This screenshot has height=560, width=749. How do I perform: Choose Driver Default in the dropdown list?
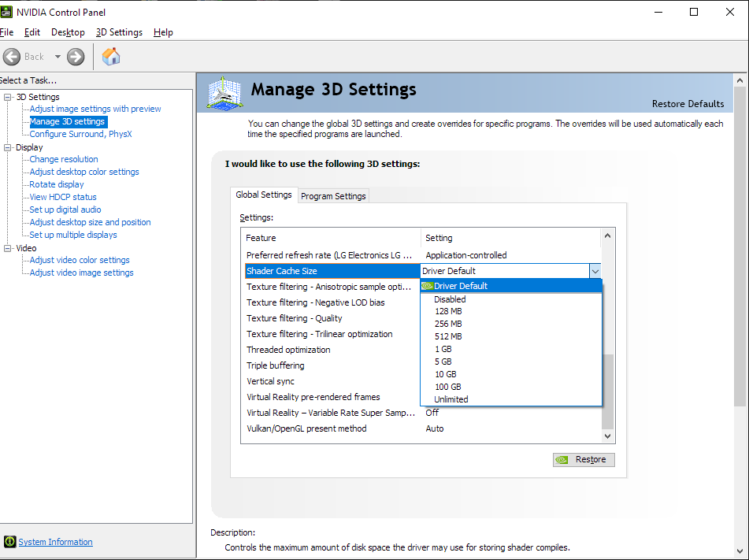click(x=511, y=286)
